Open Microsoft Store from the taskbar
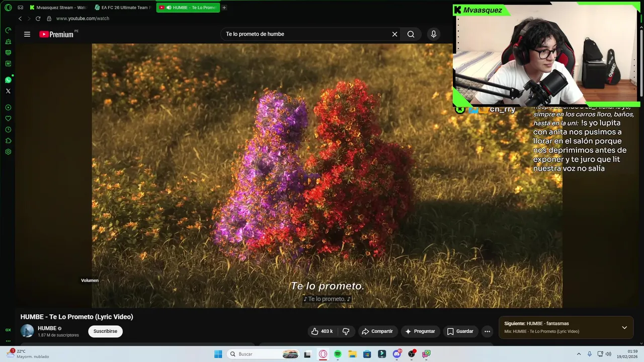 pyautogui.click(x=367, y=354)
